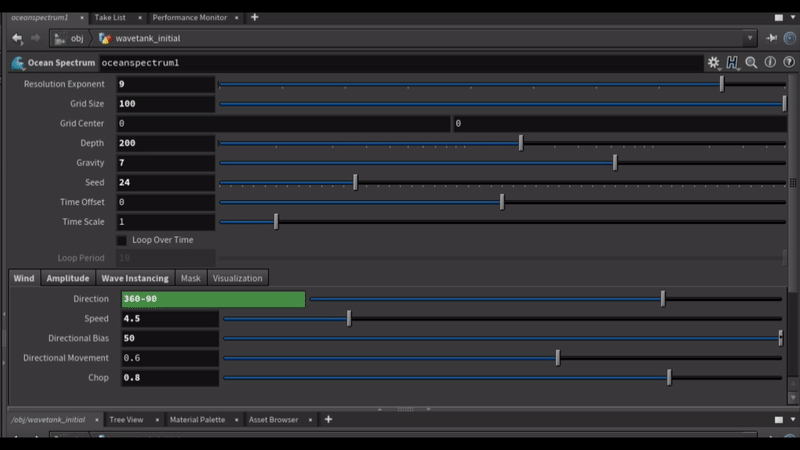Enable the Loop Over Time checkbox
800x450 pixels.
click(x=122, y=240)
